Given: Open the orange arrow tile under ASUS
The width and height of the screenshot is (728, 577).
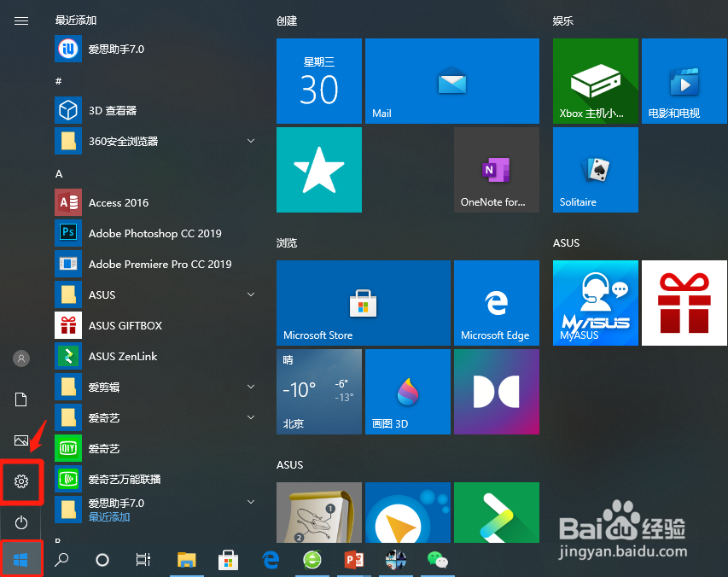Looking at the screenshot, I should (408, 512).
